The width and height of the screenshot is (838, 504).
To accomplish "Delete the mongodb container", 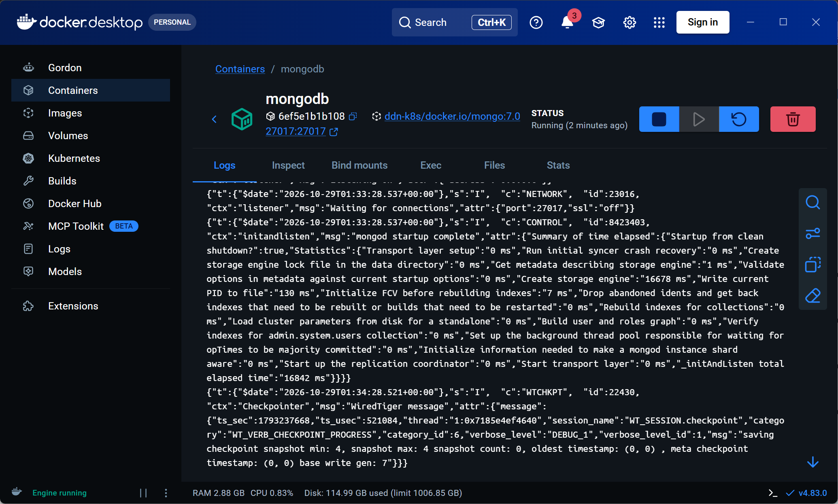I will point(793,119).
